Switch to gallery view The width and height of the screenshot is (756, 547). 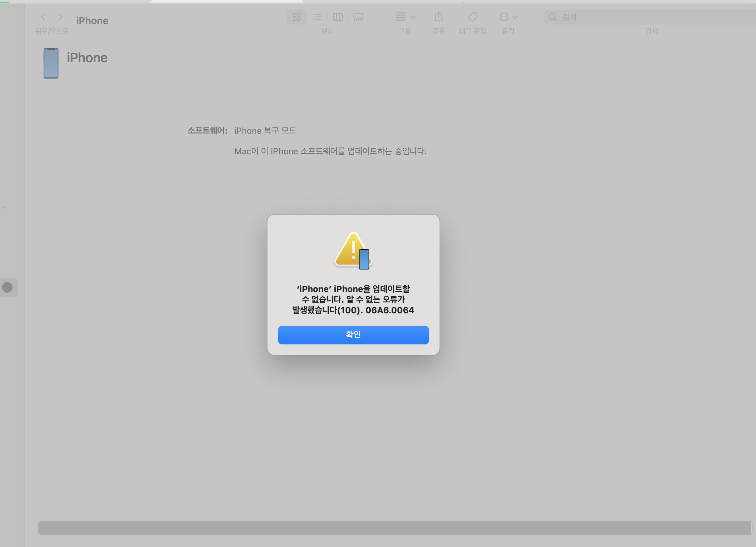point(358,17)
